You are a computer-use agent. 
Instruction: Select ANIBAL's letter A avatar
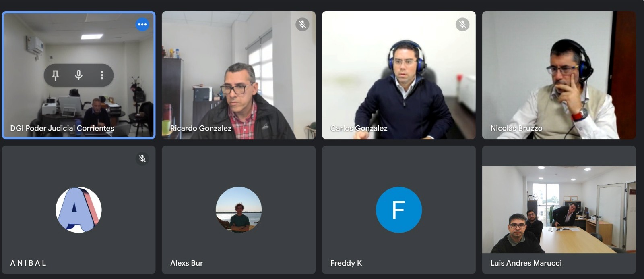78,210
